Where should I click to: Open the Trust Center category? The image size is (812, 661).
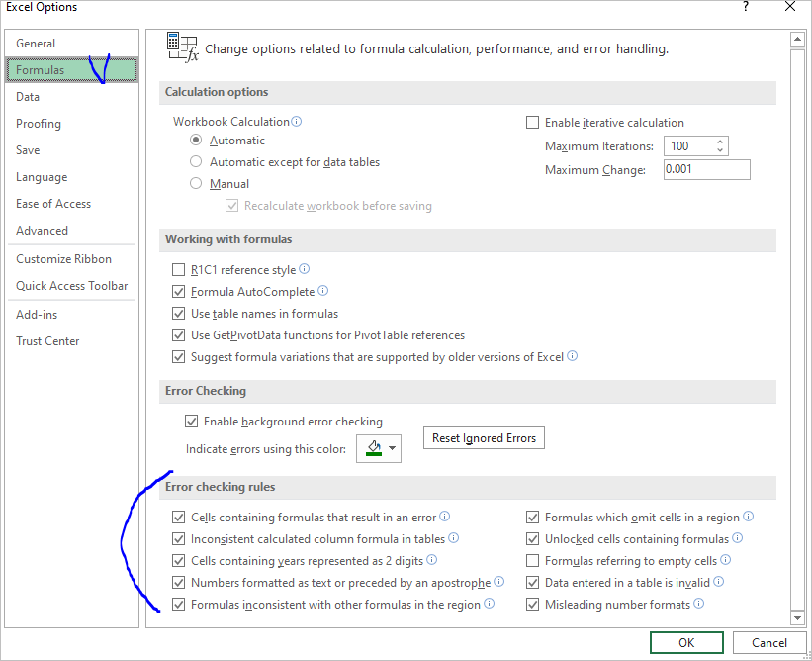pyautogui.click(x=72, y=340)
